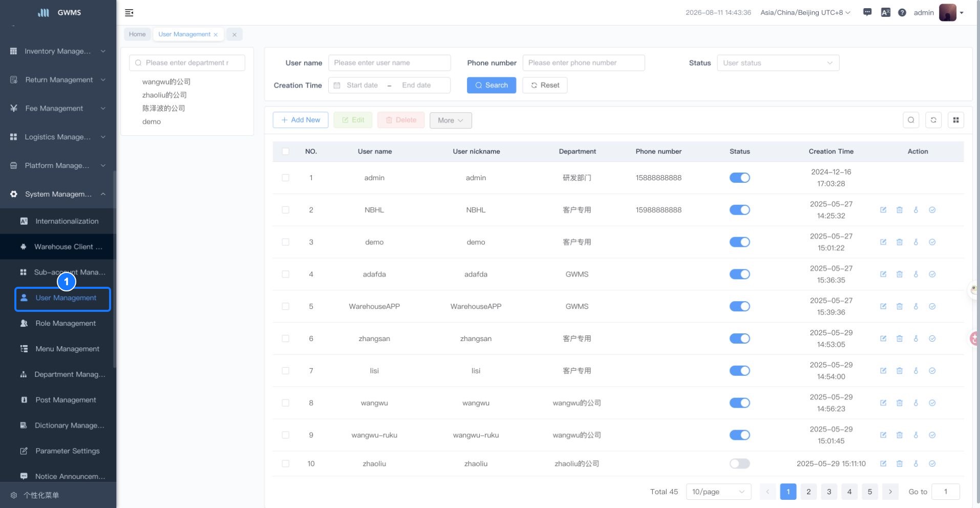Open the admin account dropdown arrow

962,13
